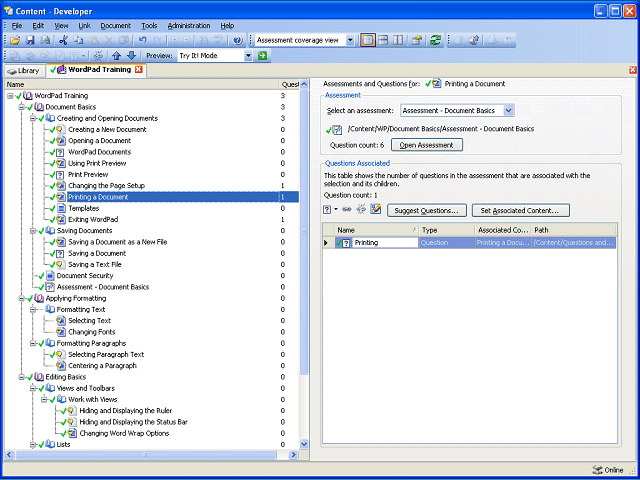Sort table by Name column header
640x480 pixels.
(377, 230)
